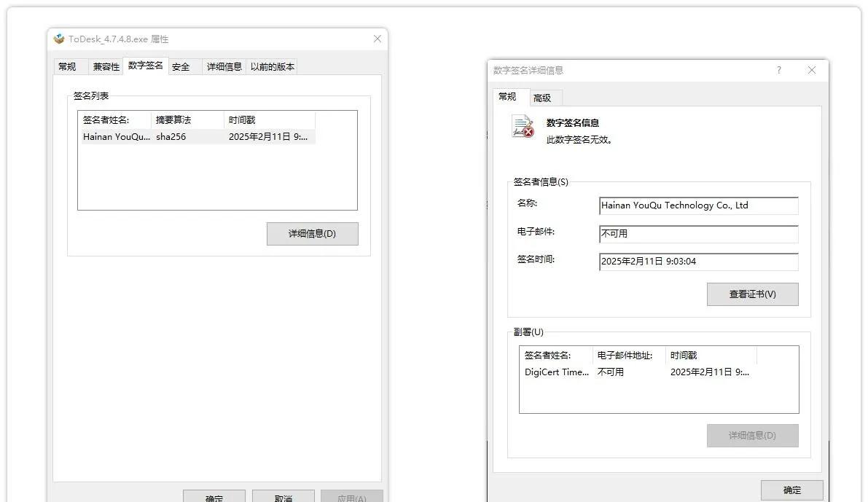868x502 pixels.
Task: Click the 2025年2月11日 timestamp in signature list
Action: coord(268,137)
